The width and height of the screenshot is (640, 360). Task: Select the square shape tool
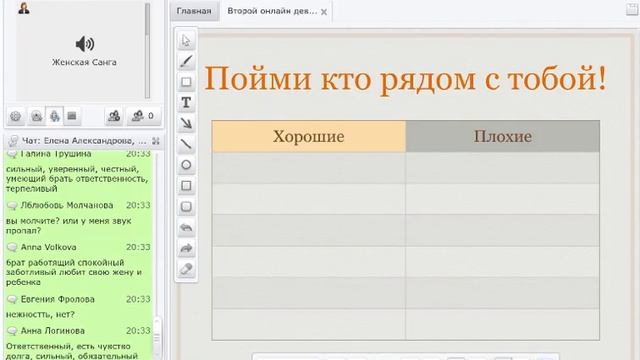(x=186, y=186)
